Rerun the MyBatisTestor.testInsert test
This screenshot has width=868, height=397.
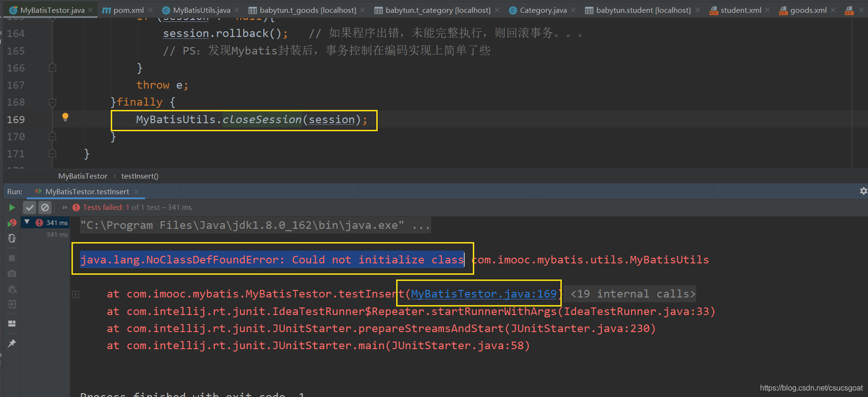(x=12, y=208)
